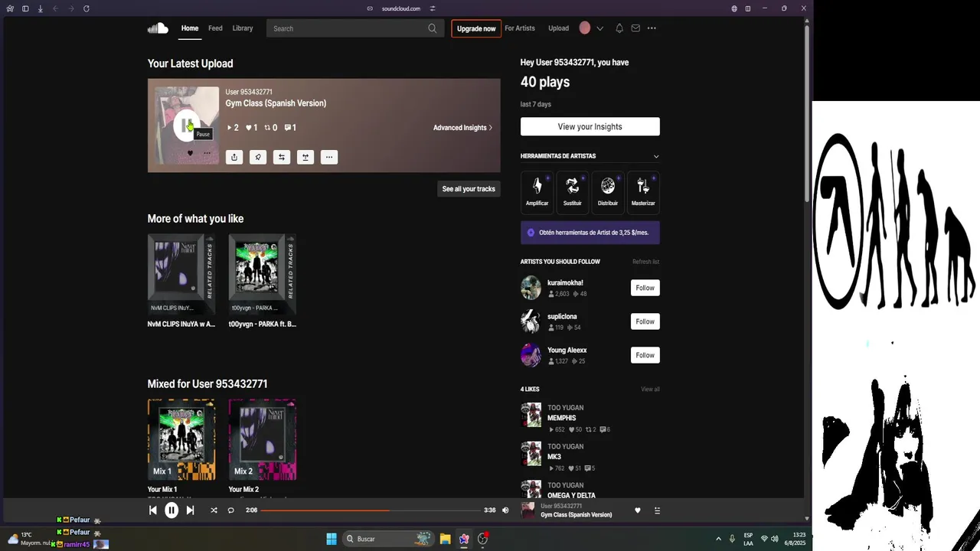This screenshot has width=980, height=551.
Task: Follow supliciona
Action: tap(645, 321)
